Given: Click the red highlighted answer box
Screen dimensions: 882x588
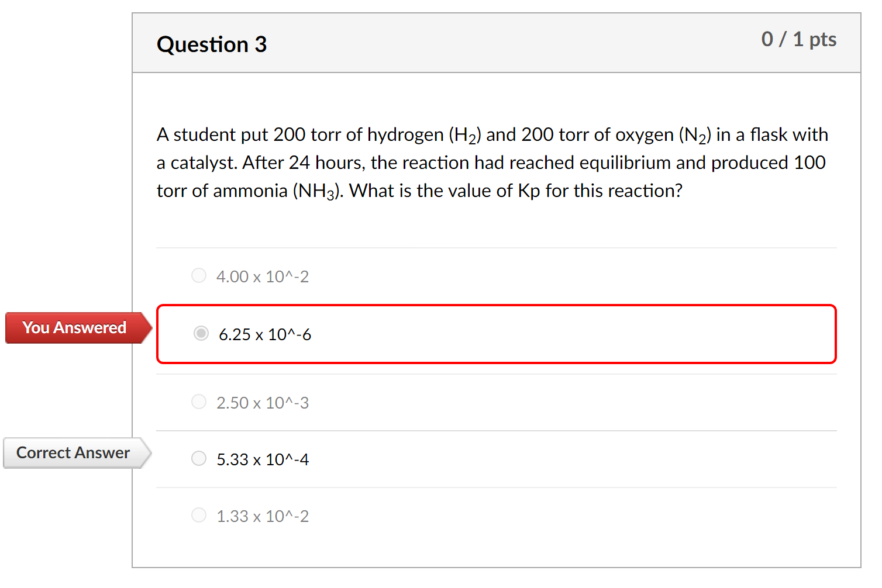Looking at the screenshot, I should point(496,334).
